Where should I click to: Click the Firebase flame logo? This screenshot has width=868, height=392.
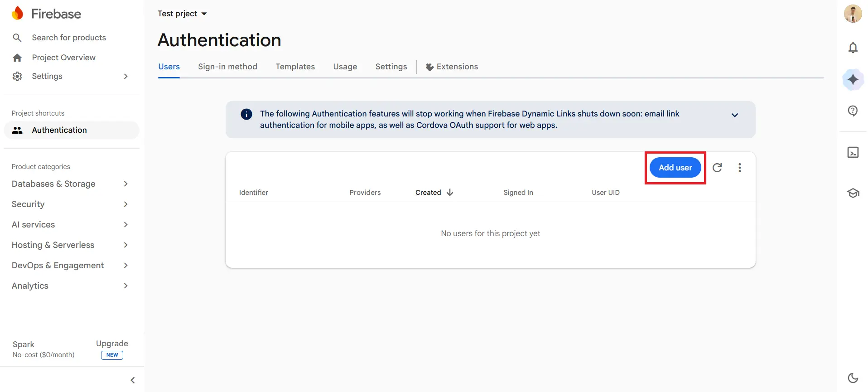click(x=17, y=14)
